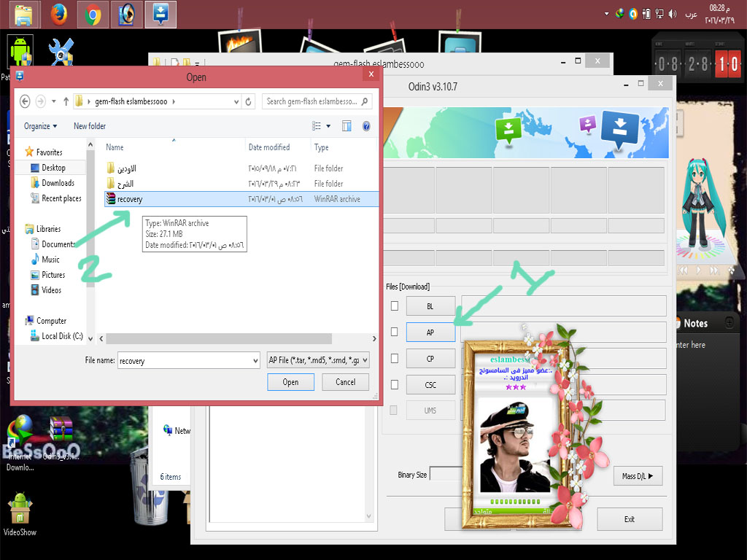Open the dialog help icon
747x560 pixels.
pyautogui.click(x=366, y=126)
